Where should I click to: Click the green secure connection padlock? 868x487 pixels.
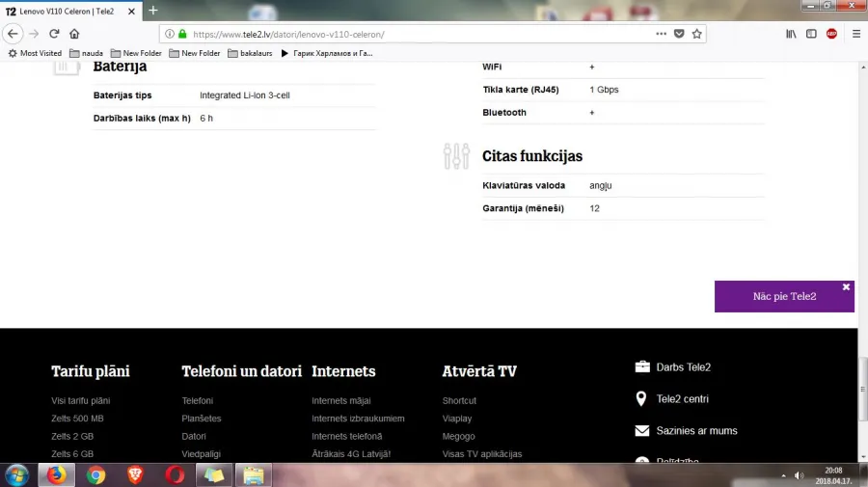(x=182, y=34)
